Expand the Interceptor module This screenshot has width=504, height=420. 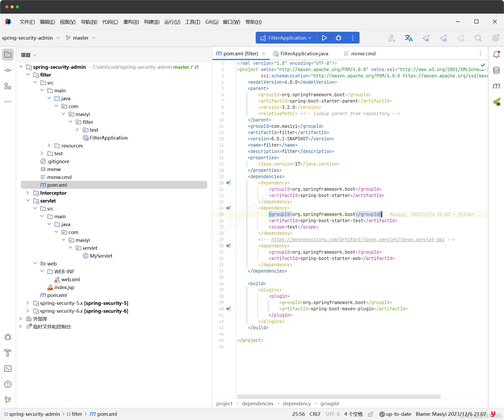28,193
